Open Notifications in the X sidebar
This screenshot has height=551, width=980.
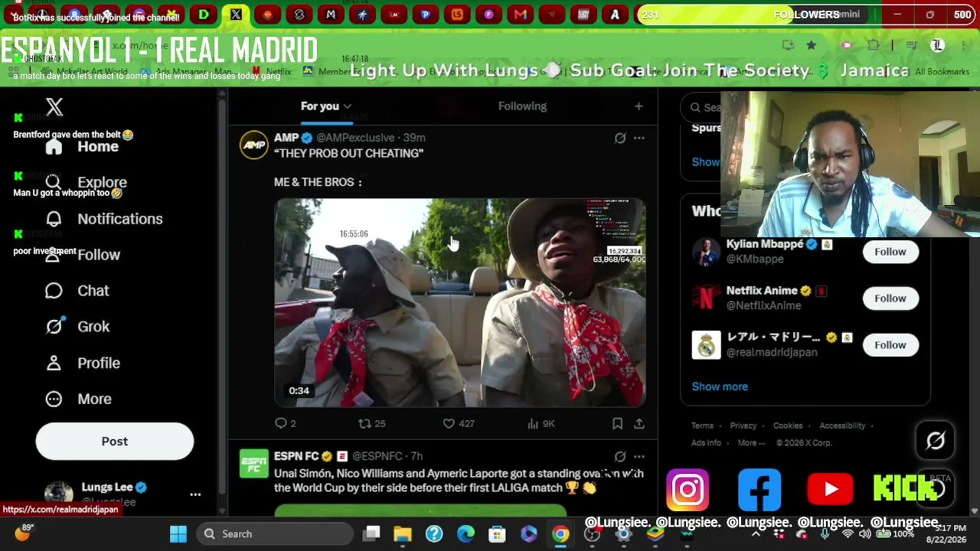click(104, 219)
